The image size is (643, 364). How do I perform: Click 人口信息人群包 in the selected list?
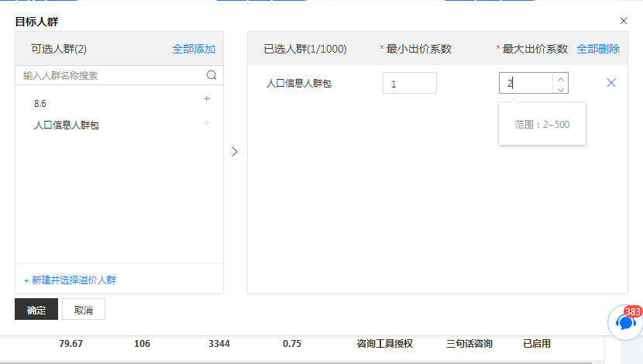pos(299,83)
